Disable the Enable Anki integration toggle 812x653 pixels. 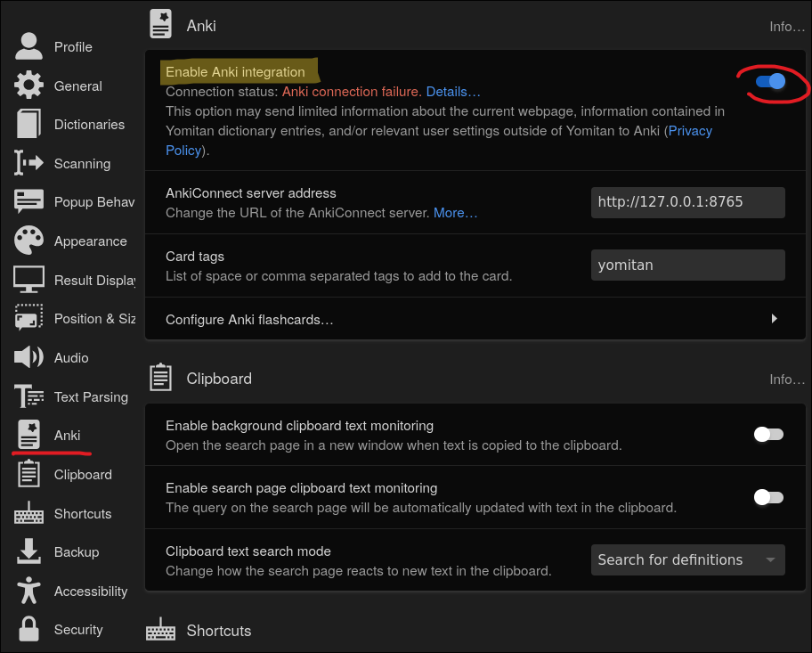[770, 82]
